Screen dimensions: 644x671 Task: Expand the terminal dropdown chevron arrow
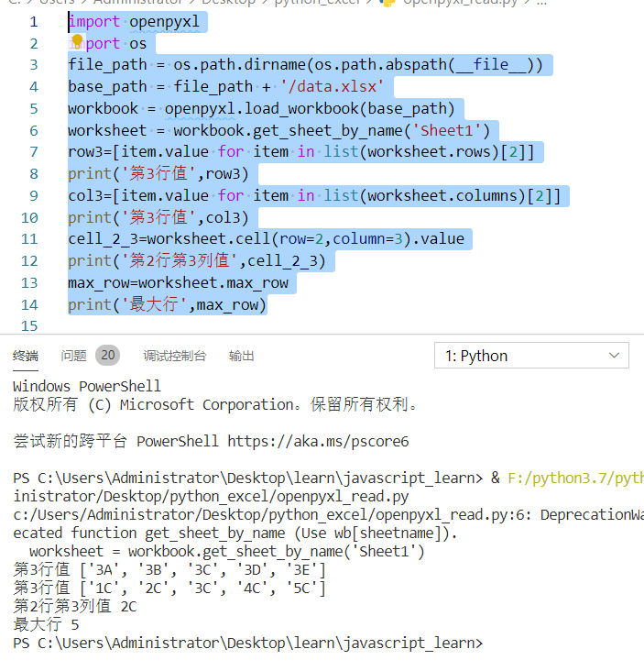point(614,355)
